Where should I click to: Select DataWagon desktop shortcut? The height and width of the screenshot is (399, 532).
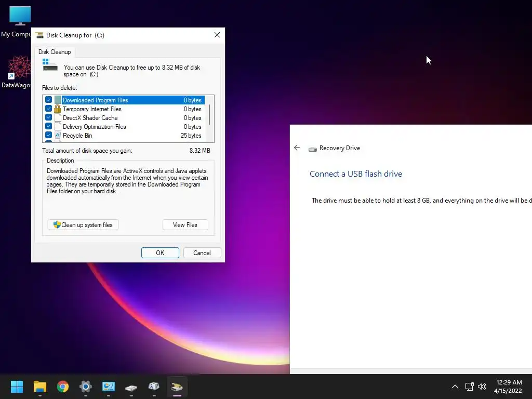[19, 72]
